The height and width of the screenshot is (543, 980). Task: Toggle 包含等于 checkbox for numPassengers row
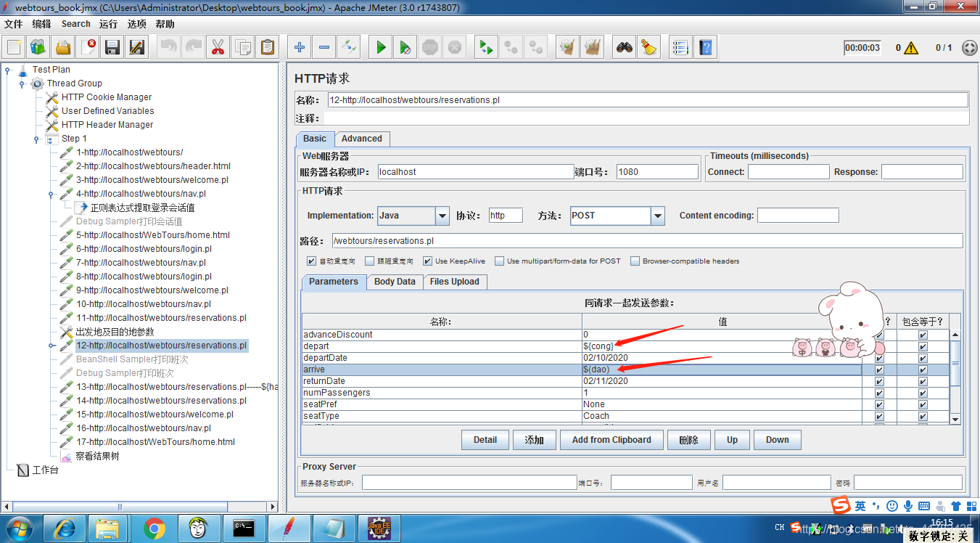(923, 393)
